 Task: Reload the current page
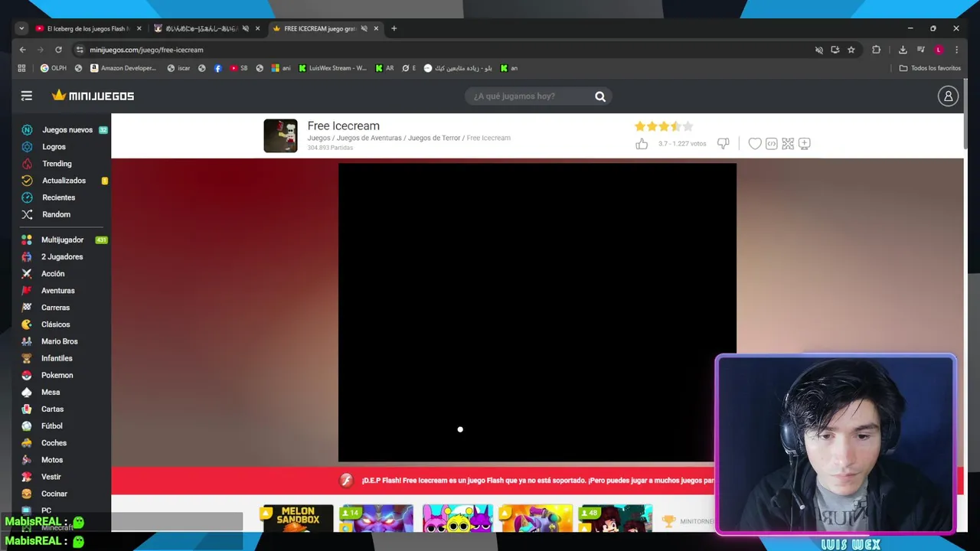pos(58,50)
